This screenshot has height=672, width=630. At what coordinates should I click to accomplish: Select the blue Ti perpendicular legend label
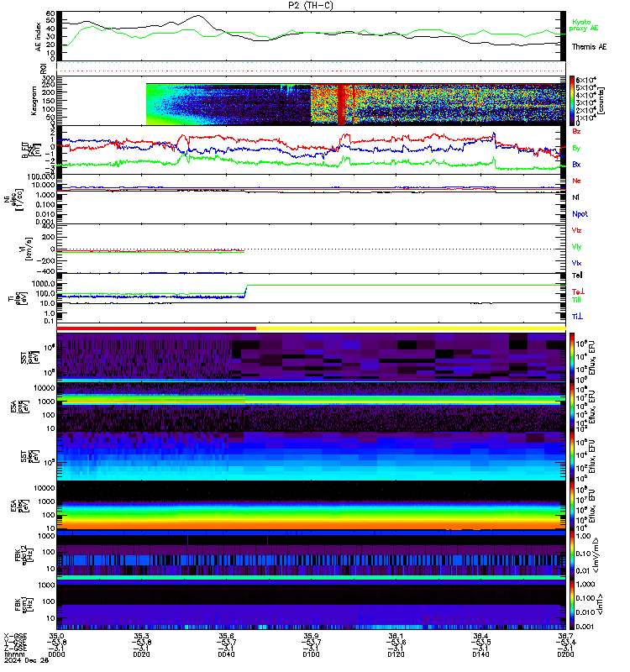(577, 317)
